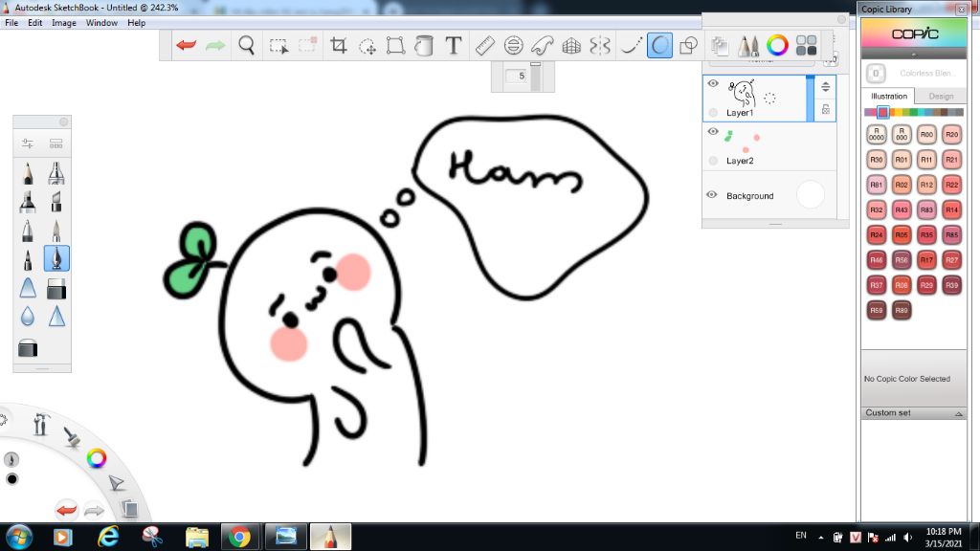Open Brush Properties sliders icon
The width and height of the screenshot is (980, 551).
point(28,143)
